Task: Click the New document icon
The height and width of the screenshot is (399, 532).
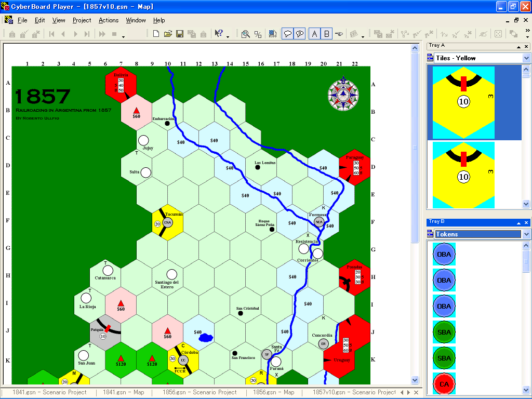Action: 156,34
